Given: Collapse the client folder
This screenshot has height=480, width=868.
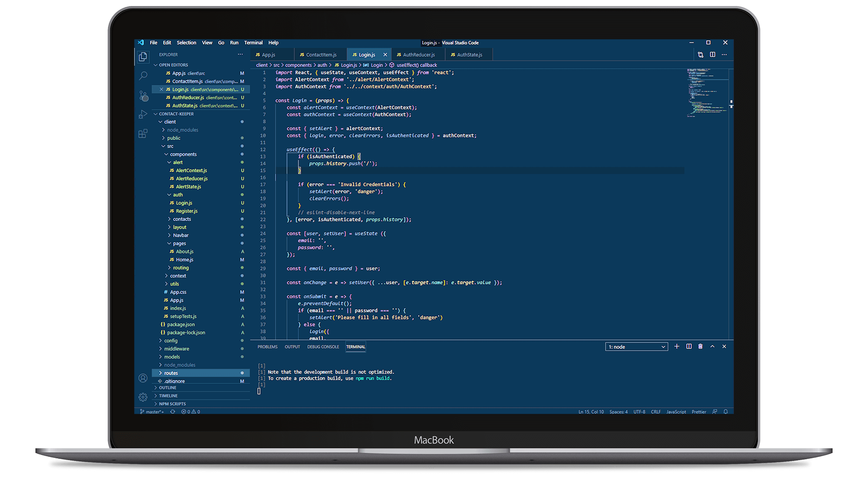Looking at the screenshot, I should pos(201,122).
